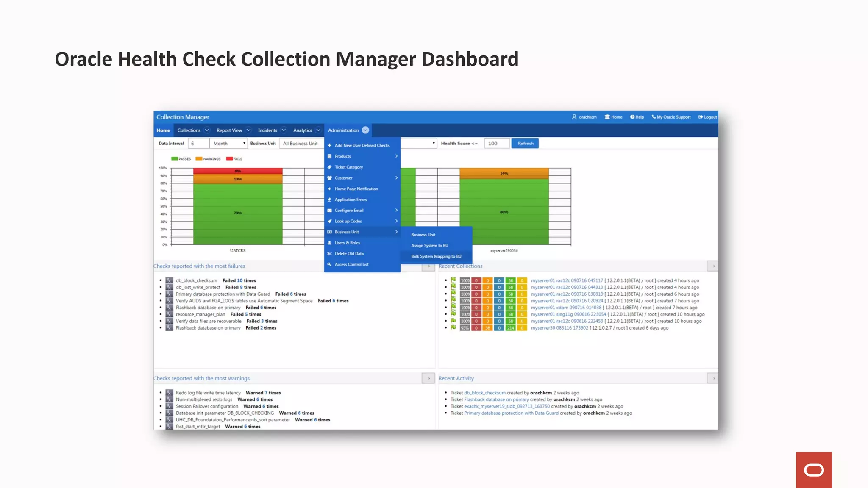Viewport: 868px width, 488px height.
Task: Open myserver01 rac12c 090716 045117 collection
Action: tap(567, 280)
